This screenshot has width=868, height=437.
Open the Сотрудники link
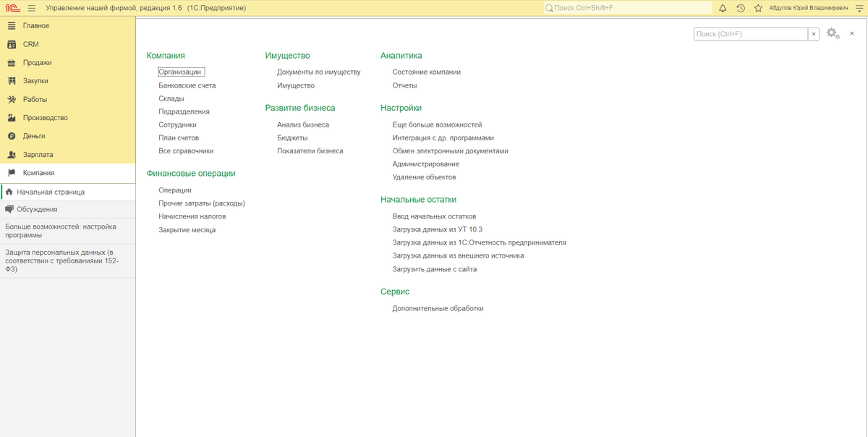[178, 124]
